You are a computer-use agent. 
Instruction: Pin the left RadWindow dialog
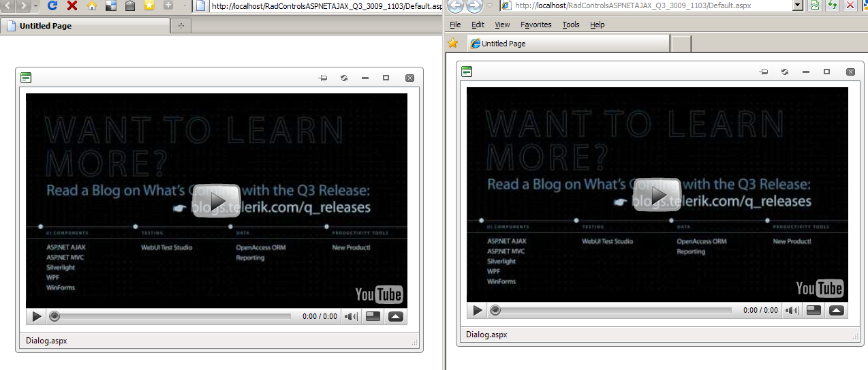tap(323, 78)
